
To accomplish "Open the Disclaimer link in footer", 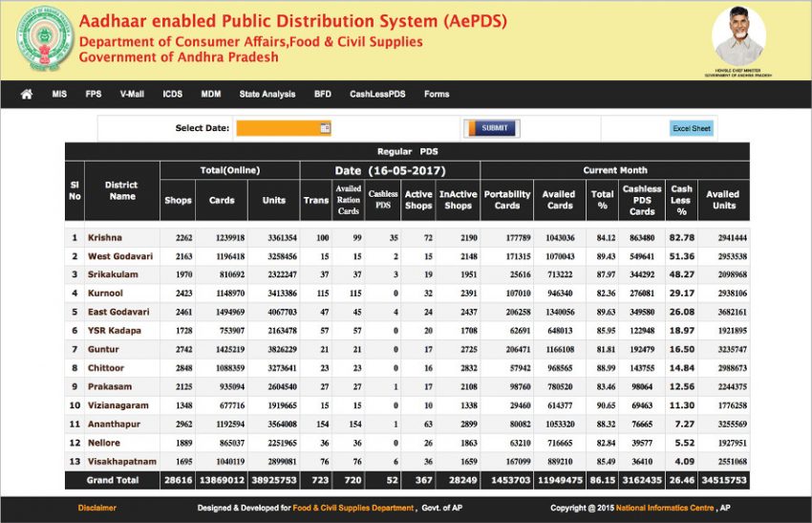I will pyautogui.click(x=96, y=508).
